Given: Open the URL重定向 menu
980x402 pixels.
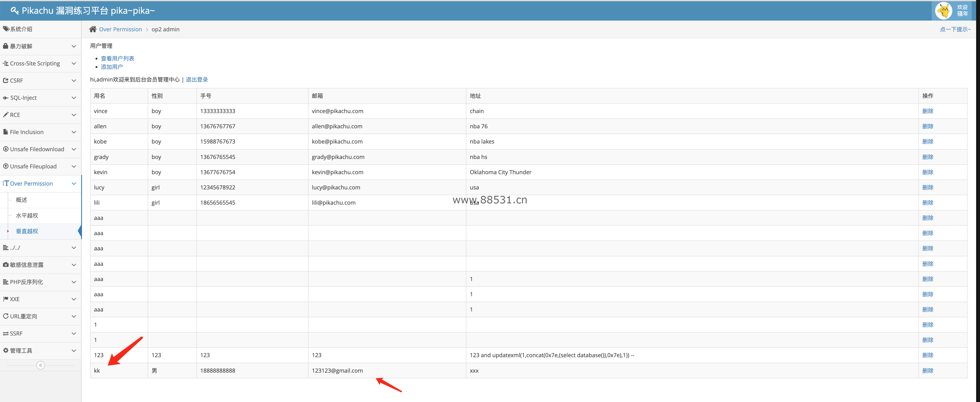Looking at the screenshot, I should tap(41, 316).
